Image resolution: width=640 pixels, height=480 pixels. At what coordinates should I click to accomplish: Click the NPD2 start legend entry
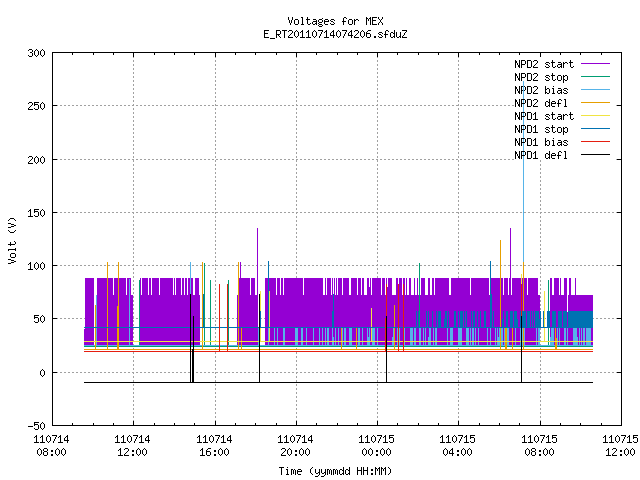[544, 64]
